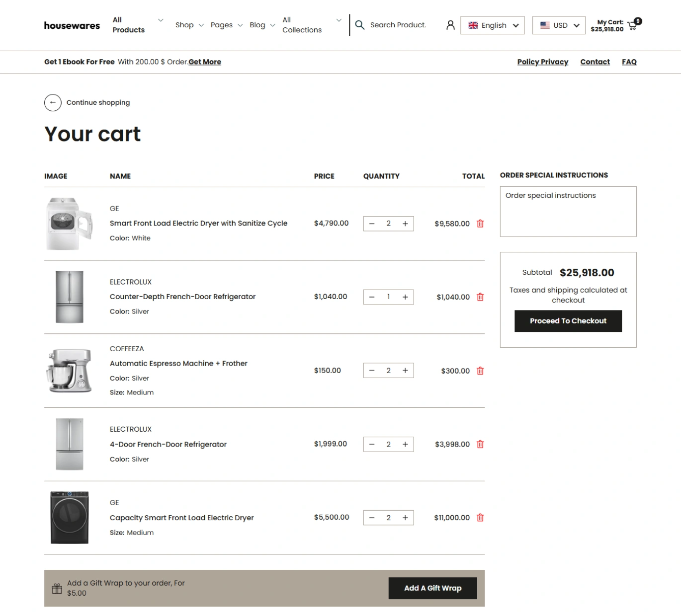681x616 pixels.
Task: Open the English language dropdown
Action: [493, 25]
